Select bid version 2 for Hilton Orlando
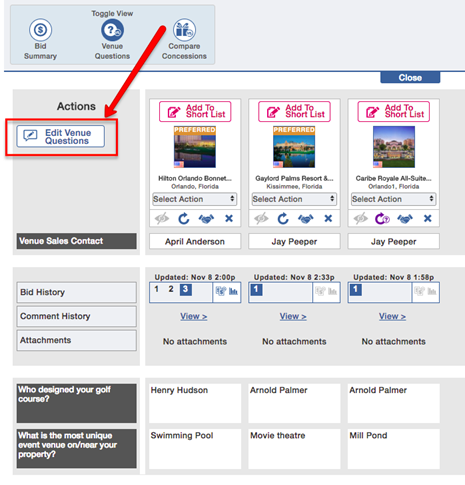465x485 pixels. 171,289
